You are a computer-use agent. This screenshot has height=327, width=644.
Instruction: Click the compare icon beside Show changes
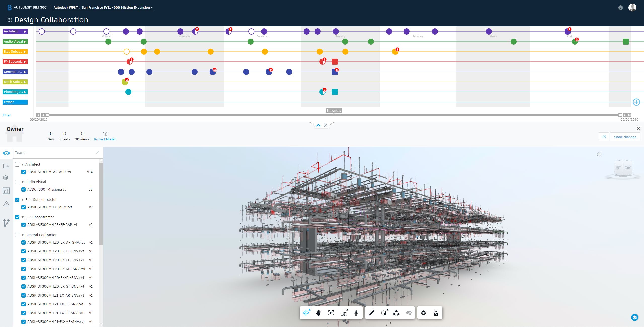point(604,137)
